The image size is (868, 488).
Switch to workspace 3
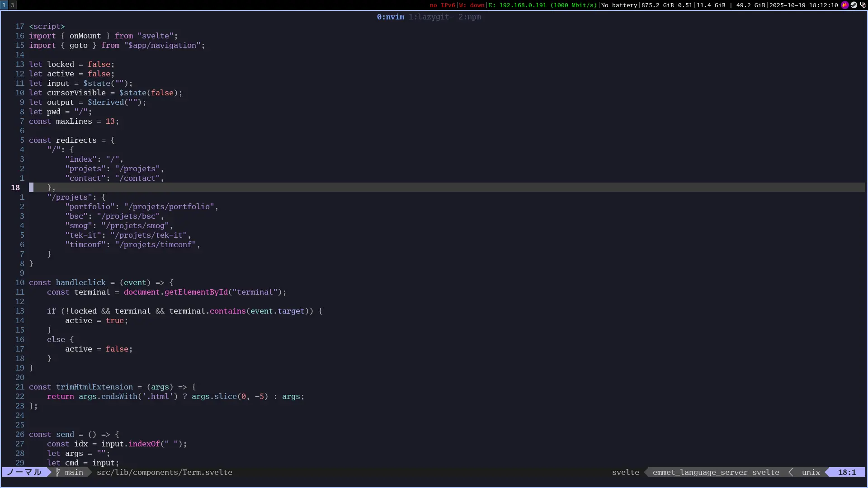click(x=13, y=5)
